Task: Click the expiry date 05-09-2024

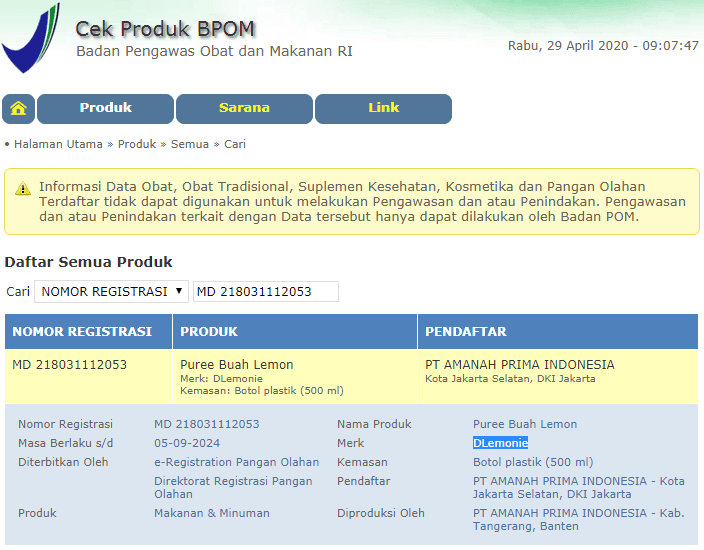Action: pyautogui.click(x=187, y=443)
